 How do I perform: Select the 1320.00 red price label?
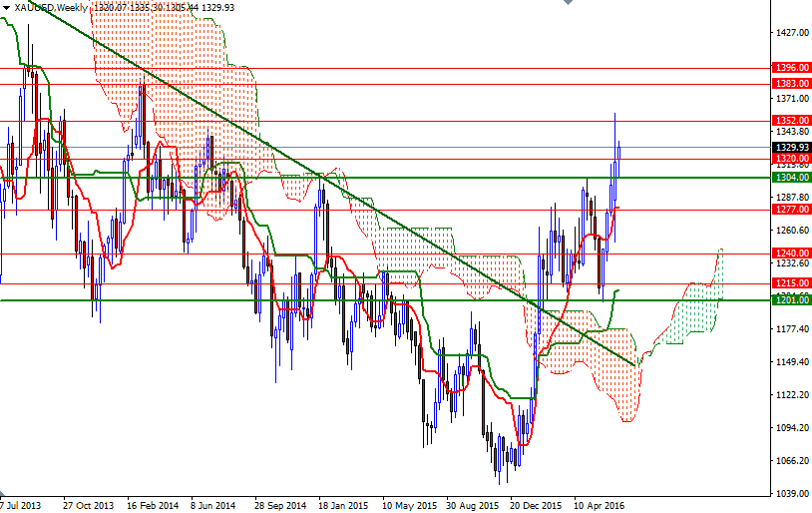(790, 158)
